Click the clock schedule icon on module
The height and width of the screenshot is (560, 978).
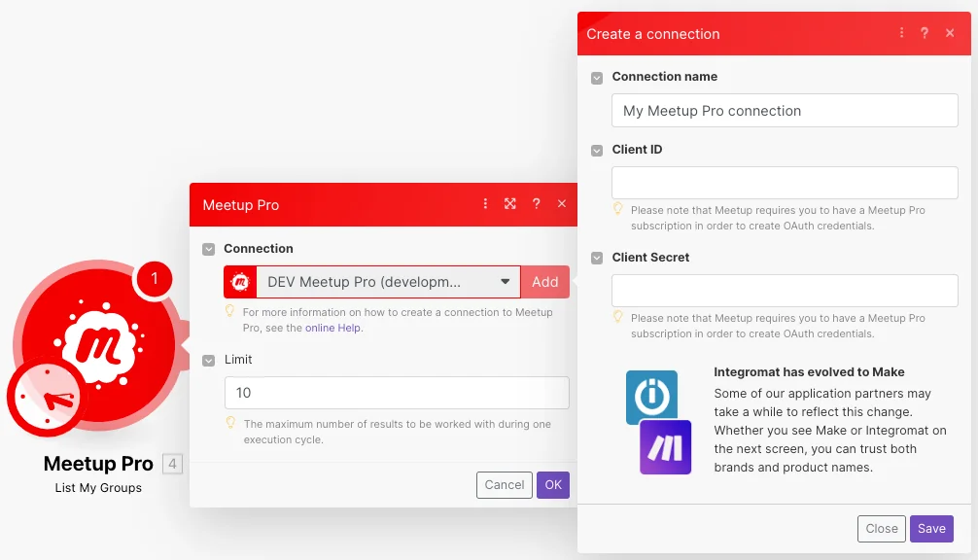48,398
